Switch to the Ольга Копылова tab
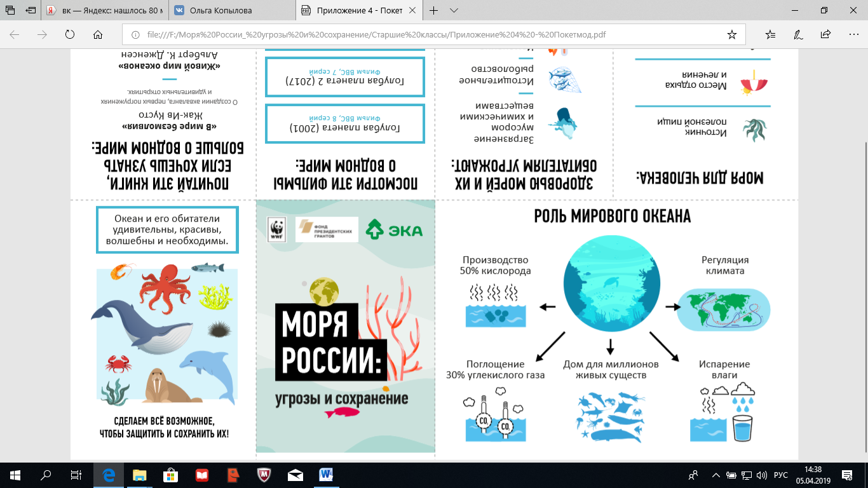This screenshot has height=488, width=868. tap(229, 11)
